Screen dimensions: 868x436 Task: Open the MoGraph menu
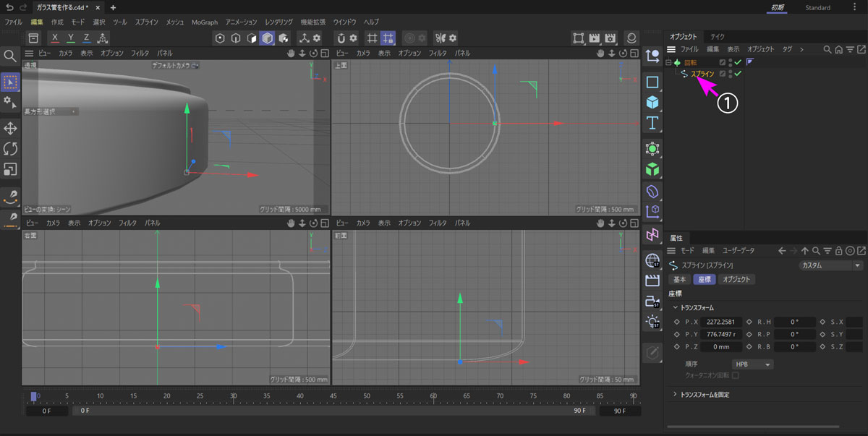[x=204, y=22]
